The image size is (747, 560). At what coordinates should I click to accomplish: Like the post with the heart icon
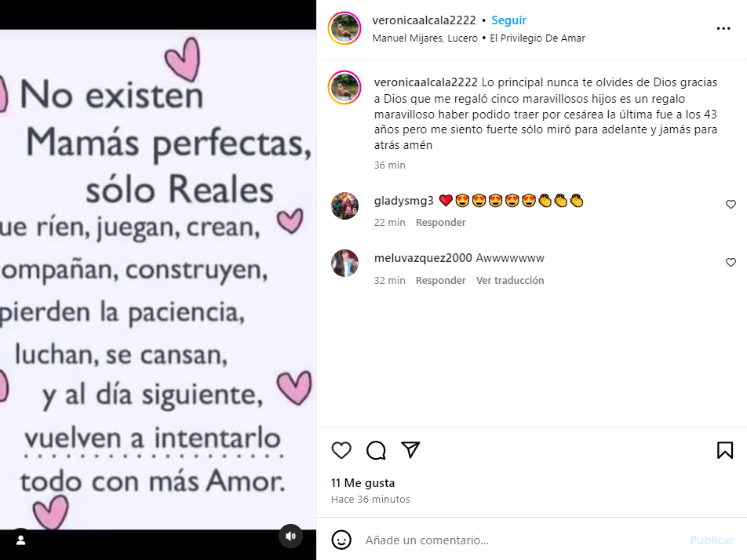tap(341, 450)
